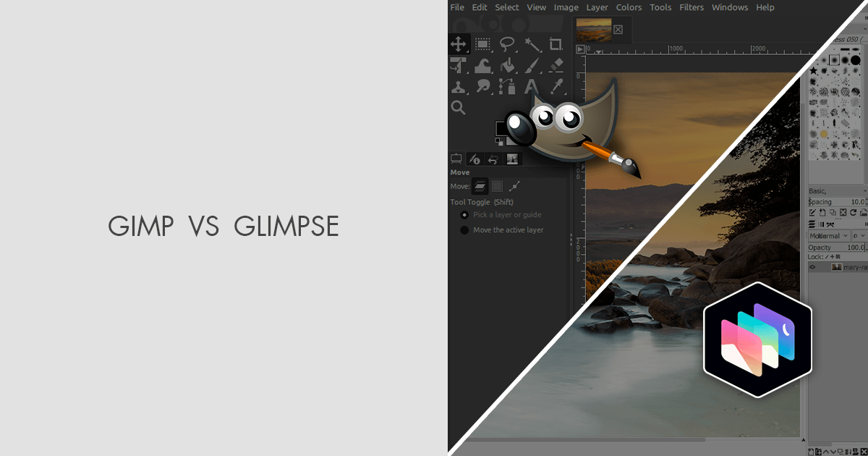Select the Free Select lasso tool
This screenshot has height=456, width=868.
coord(507,43)
